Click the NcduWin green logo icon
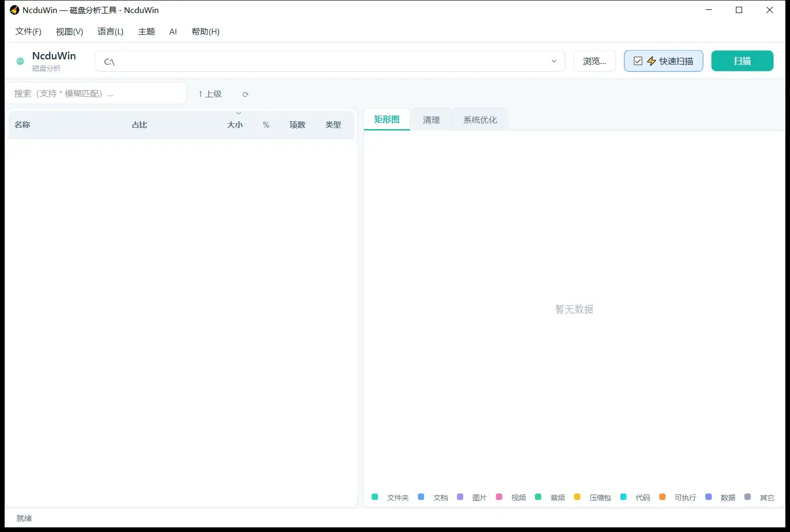Viewport: 790px width, 532px height. pyautogui.click(x=20, y=61)
